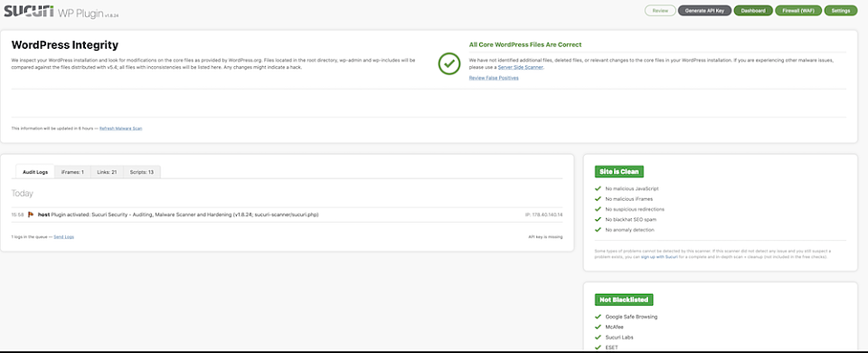Go to the Dashboard page
Viewport: 868px width, 353px height.
[753, 11]
